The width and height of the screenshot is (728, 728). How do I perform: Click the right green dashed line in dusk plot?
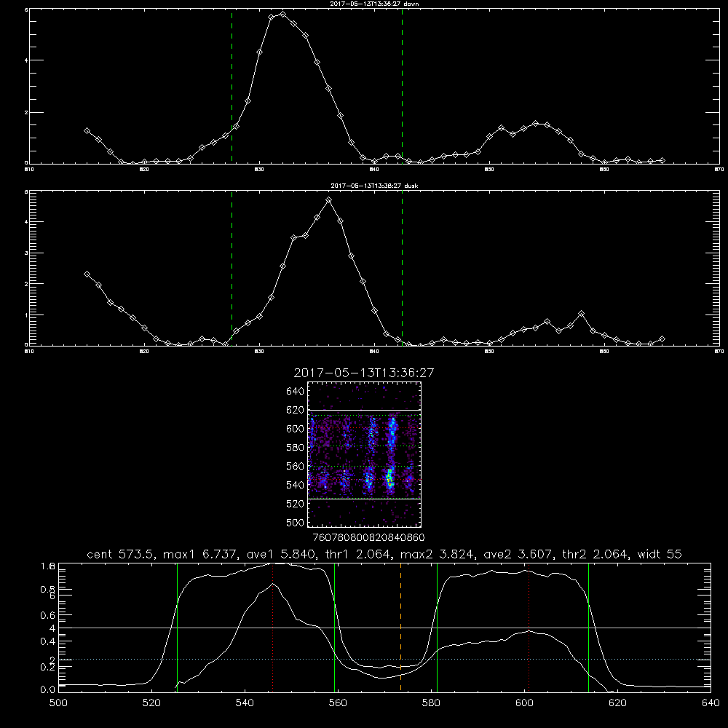pyautogui.click(x=402, y=269)
